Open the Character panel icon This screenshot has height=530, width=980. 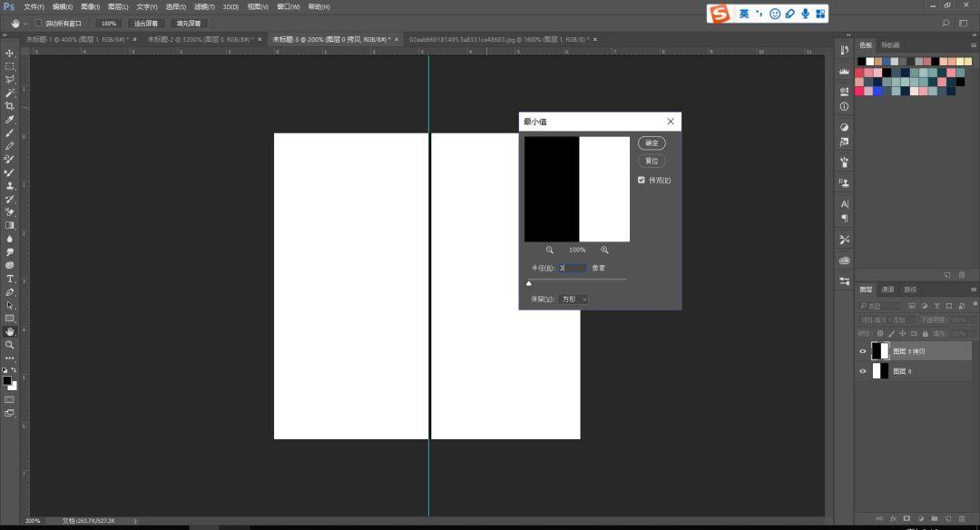[x=845, y=204]
